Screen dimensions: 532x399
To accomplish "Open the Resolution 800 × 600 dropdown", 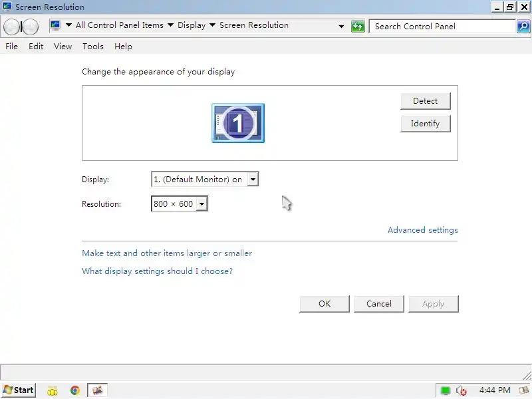I will click(x=201, y=204).
